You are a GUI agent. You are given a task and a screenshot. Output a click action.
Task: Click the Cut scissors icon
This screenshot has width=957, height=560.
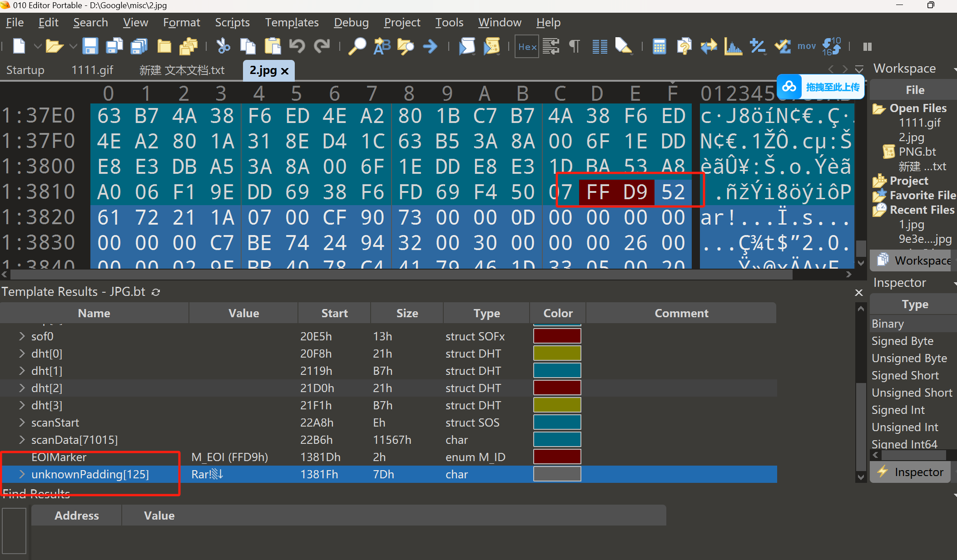coord(223,46)
